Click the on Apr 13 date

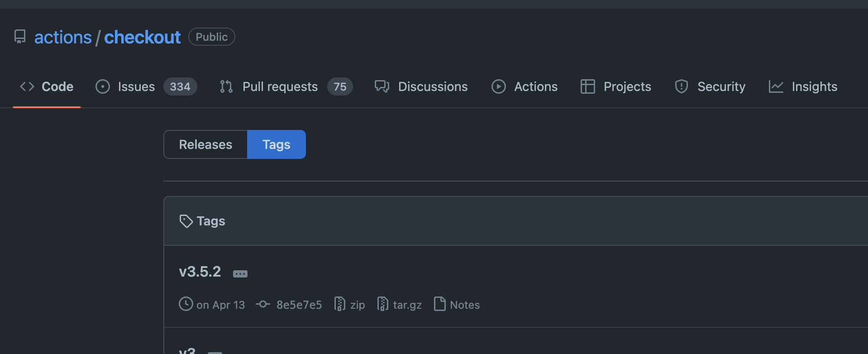click(220, 305)
